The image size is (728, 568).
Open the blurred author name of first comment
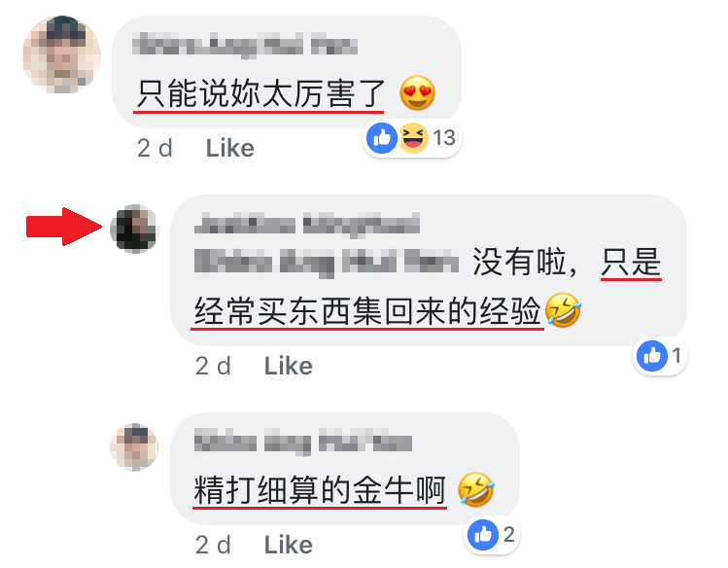click(245, 46)
